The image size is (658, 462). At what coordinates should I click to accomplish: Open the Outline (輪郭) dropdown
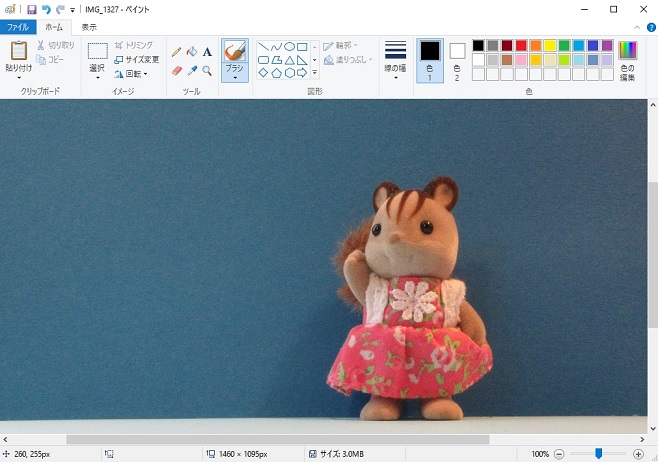pyautogui.click(x=340, y=45)
